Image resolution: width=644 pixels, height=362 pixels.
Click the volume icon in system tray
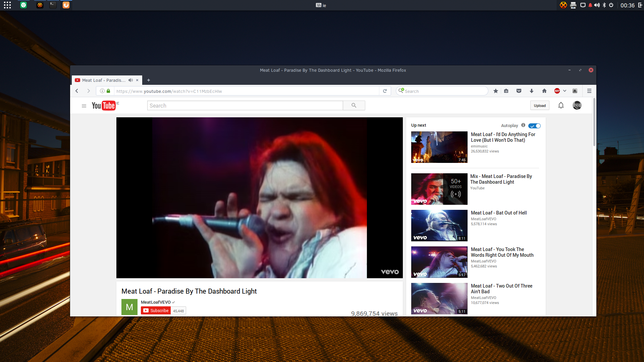coord(597,5)
